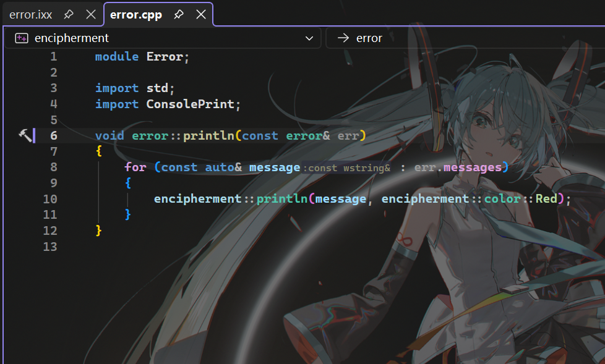Screen dimensions: 605x364
Task: Open quick actions hammer icon on line 6
Action: [x=25, y=135]
